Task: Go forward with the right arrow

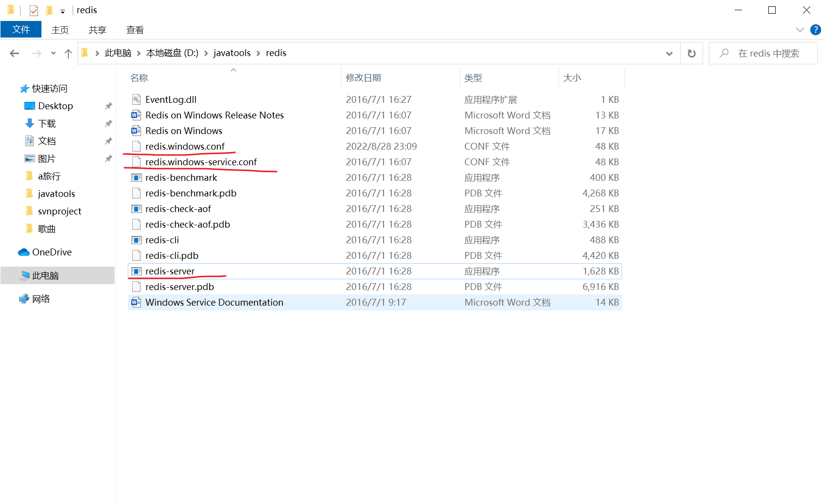Action: [x=37, y=53]
